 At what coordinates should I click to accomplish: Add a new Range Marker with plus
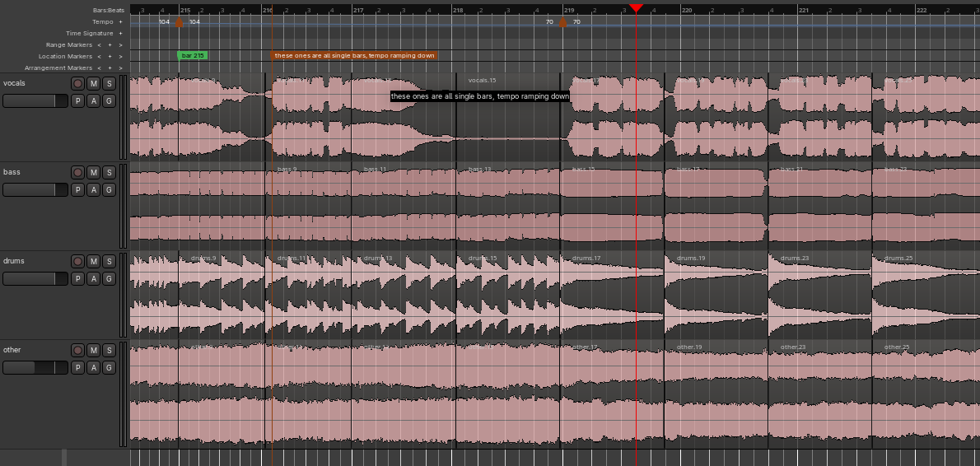110,45
